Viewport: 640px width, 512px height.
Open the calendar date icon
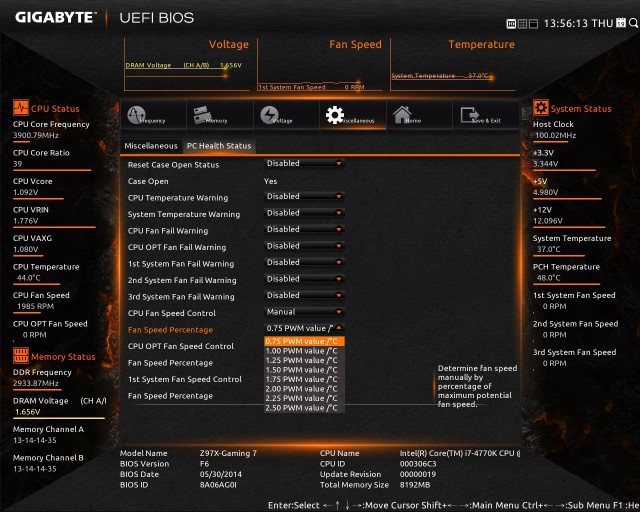621,23
